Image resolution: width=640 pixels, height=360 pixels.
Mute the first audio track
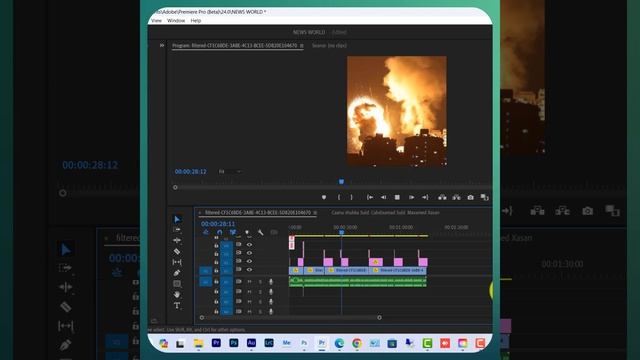coord(249,282)
